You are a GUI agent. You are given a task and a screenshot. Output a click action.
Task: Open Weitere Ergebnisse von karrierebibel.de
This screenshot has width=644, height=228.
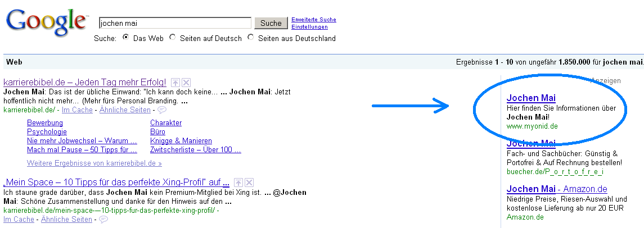point(94,163)
